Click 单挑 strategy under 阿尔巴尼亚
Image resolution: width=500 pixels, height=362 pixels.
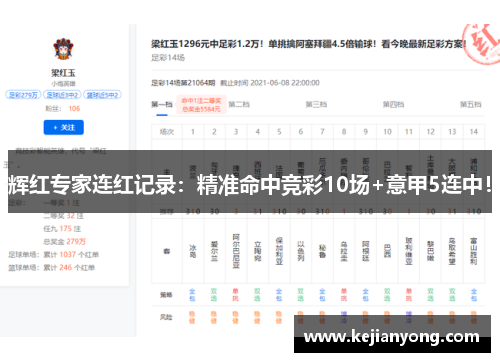(236, 295)
